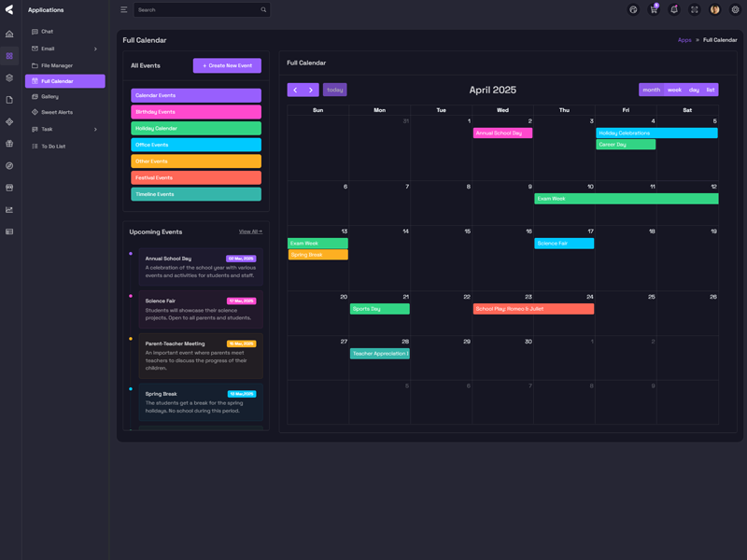The width and height of the screenshot is (747, 560).
Task: Switch calendar to list view
Action: [x=711, y=90]
